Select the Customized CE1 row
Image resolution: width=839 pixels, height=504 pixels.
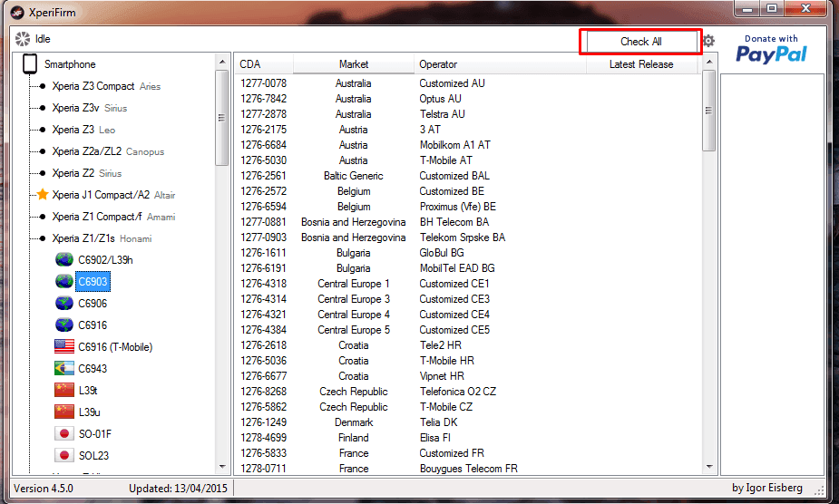tap(468, 284)
